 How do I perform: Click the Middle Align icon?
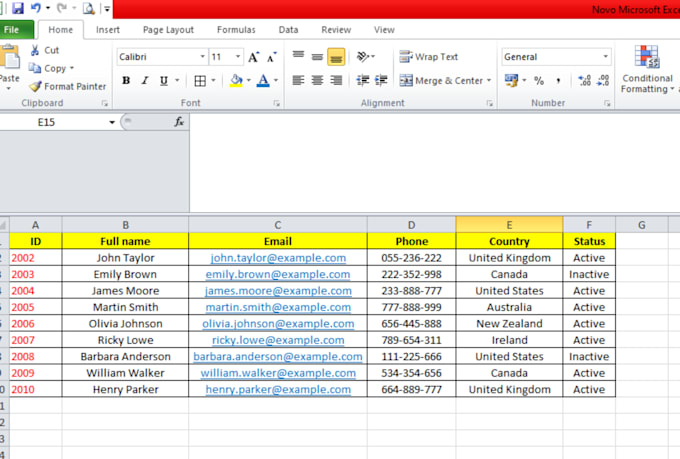click(317, 56)
